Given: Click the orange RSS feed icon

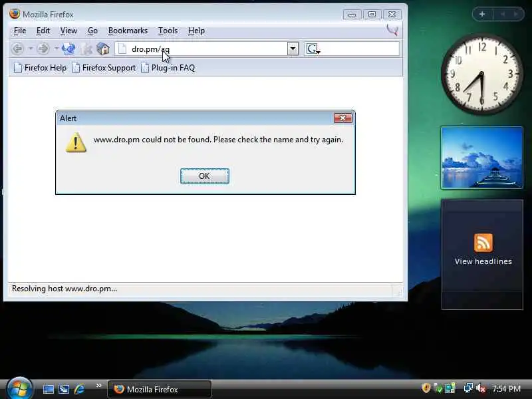Looking at the screenshot, I should pos(483,243).
